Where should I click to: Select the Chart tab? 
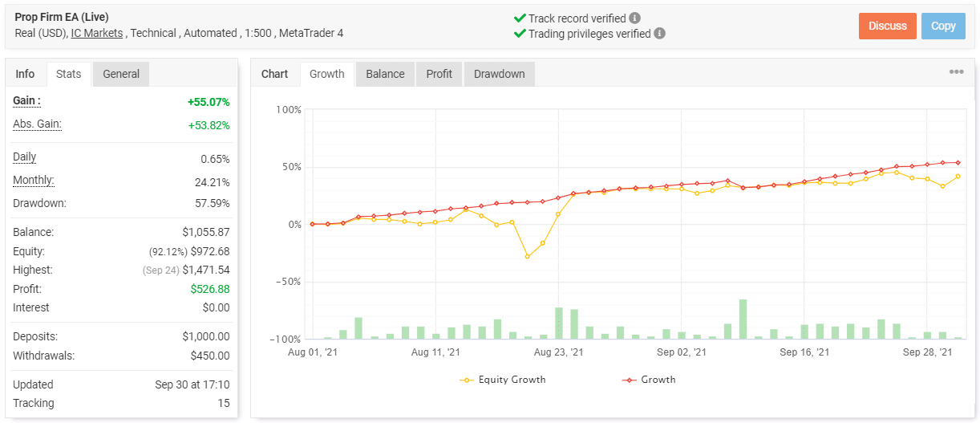coord(275,74)
